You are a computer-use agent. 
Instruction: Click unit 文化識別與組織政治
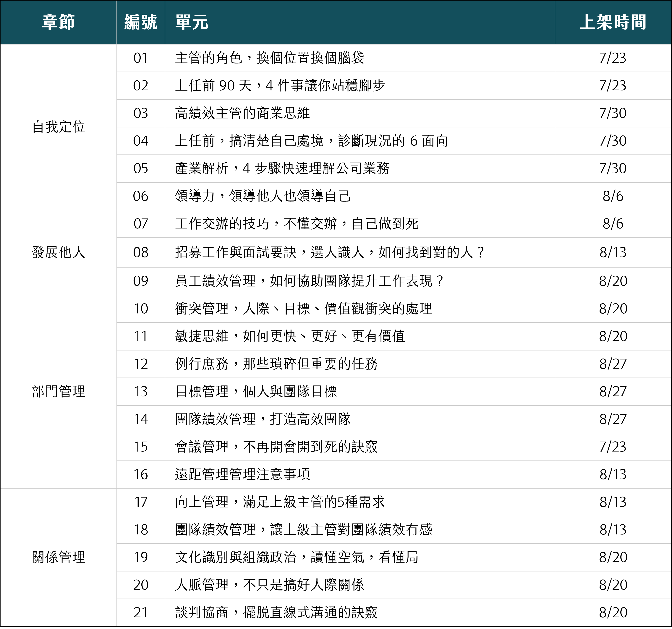(x=236, y=557)
